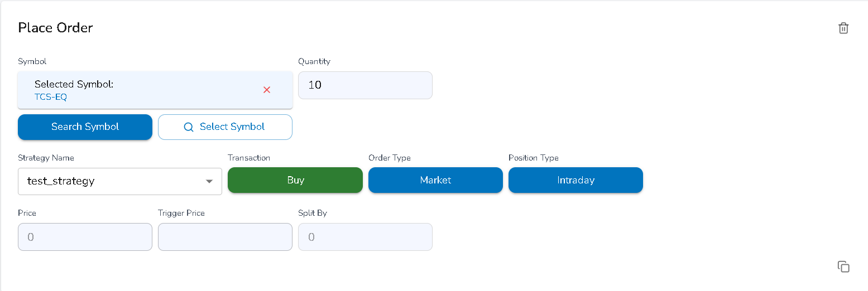Click the Order Type label
The height and width of the screenshot is (291, 868).
(389, 158)
